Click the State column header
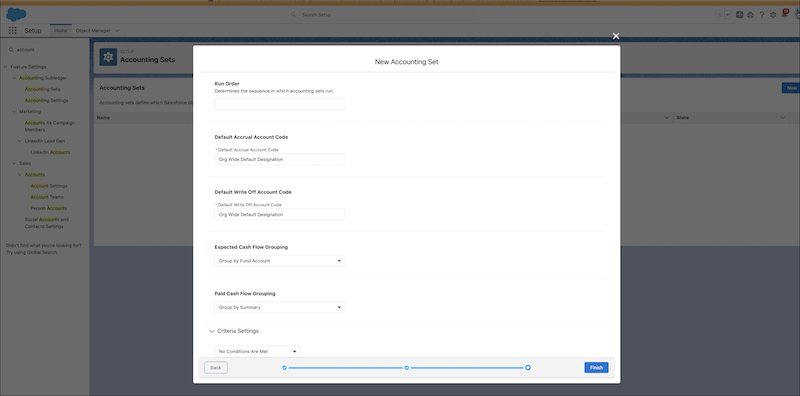This screenshot has width=800, height=396. click(x=683, y=117)
